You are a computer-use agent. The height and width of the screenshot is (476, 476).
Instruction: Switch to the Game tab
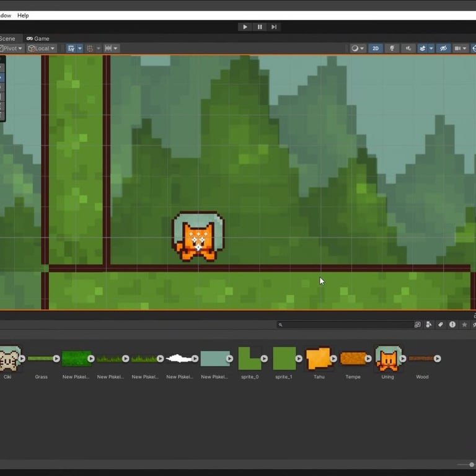coord(38,38)
